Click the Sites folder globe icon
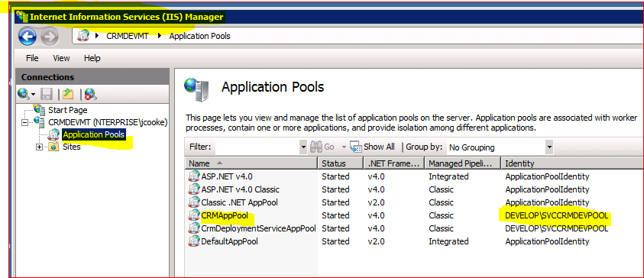 coord(53,147)
